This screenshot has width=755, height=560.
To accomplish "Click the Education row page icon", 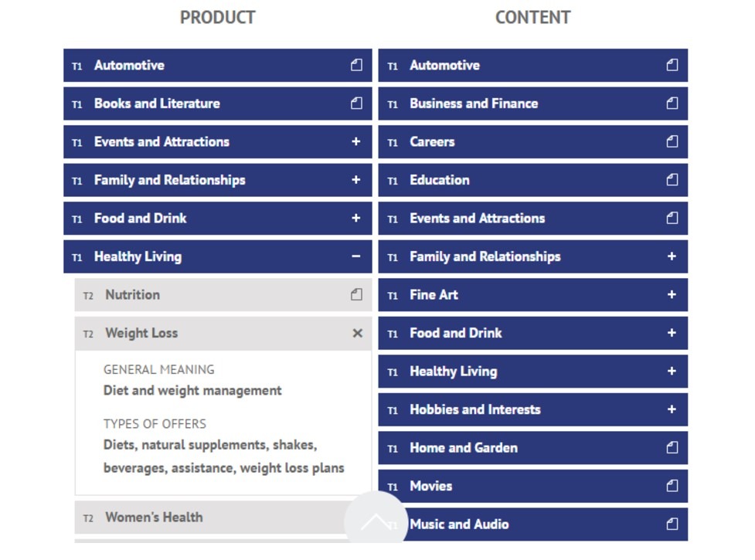I will click(x=672, y=180).
